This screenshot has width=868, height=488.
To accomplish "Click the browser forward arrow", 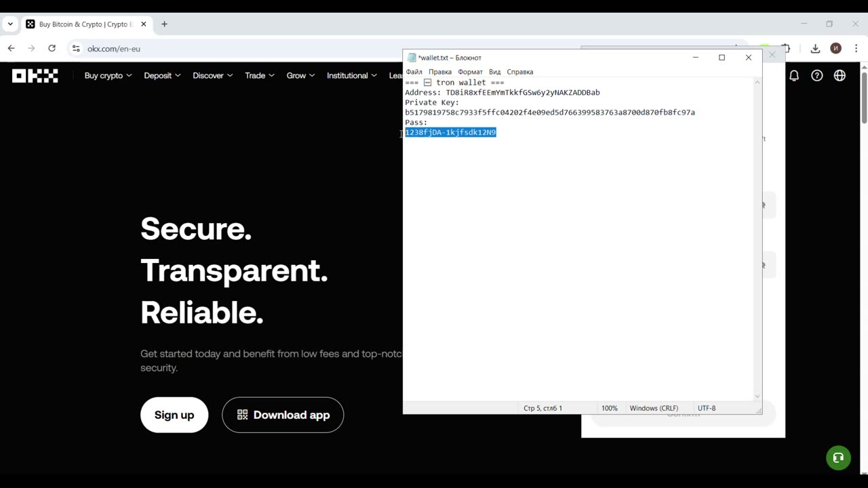I will 31,48.
